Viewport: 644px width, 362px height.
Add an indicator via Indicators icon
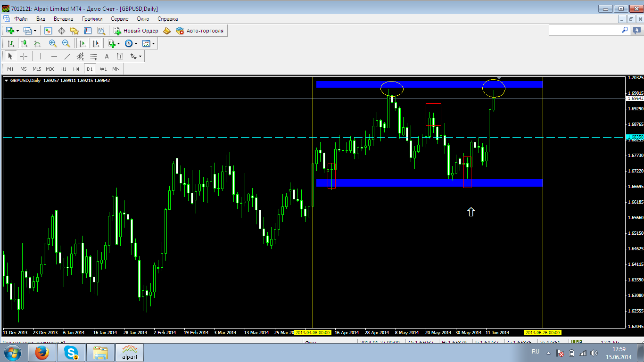pyautogui.click(x=111, y=43)
